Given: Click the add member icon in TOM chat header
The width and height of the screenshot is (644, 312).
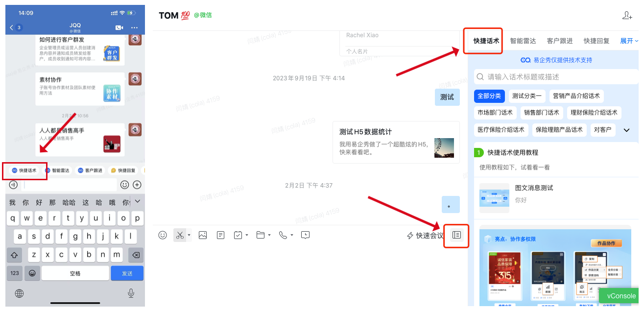Looking at the screenshot, I should click(627, 16).
